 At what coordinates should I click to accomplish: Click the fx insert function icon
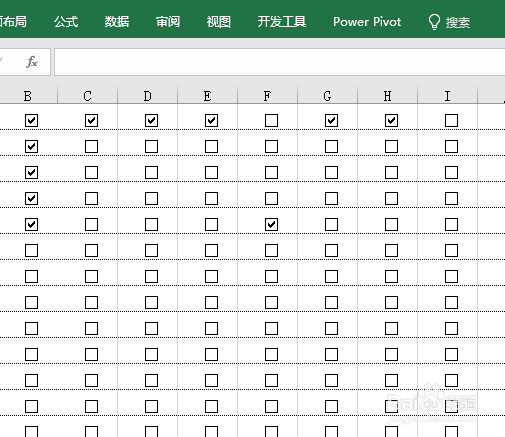tap(32, 62)
